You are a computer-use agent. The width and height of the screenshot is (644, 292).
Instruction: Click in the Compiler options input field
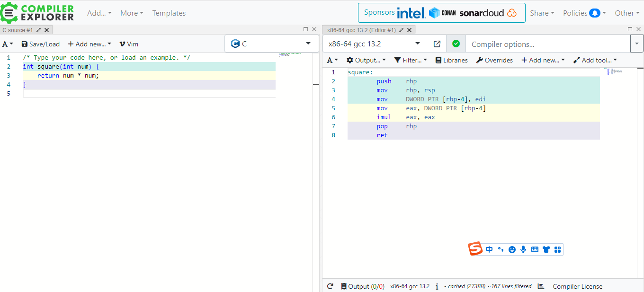pyautogui.click(x=547, y=44)
